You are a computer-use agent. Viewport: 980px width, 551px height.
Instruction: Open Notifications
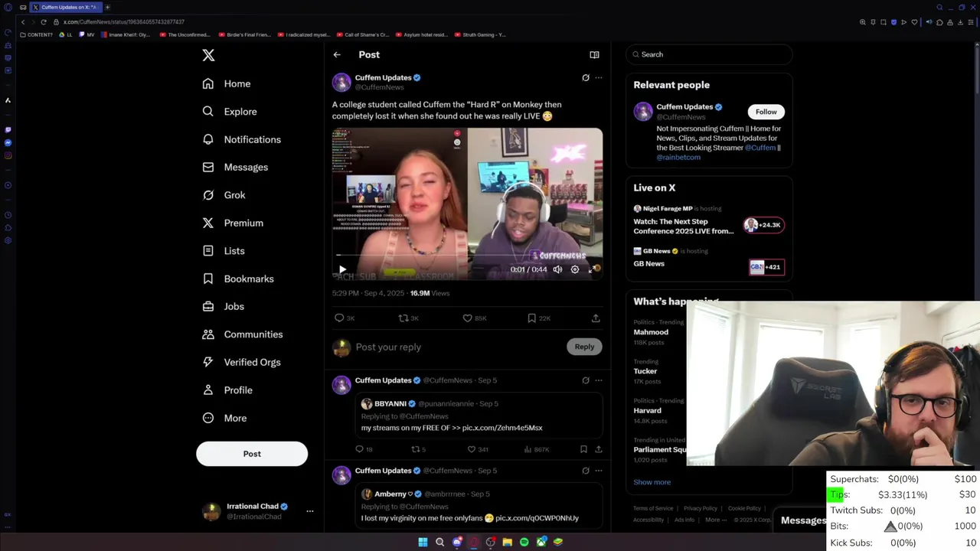pyautogui.click(x=242, y=139)
